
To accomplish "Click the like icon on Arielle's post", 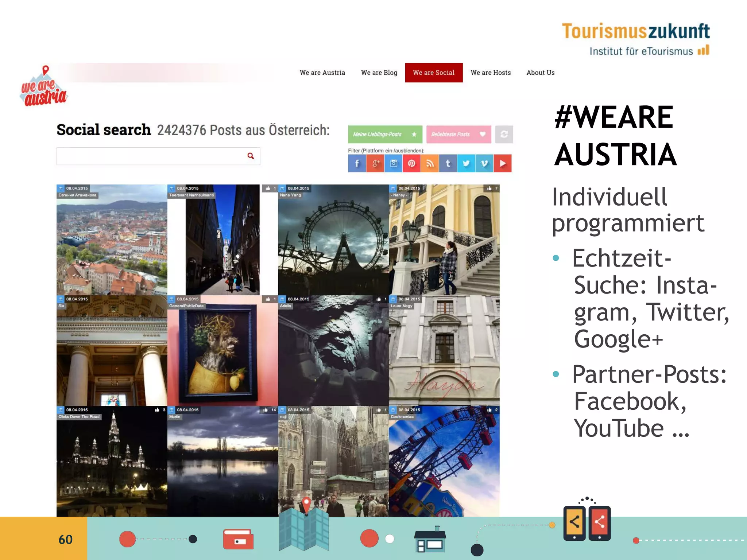I will [379, 299].
